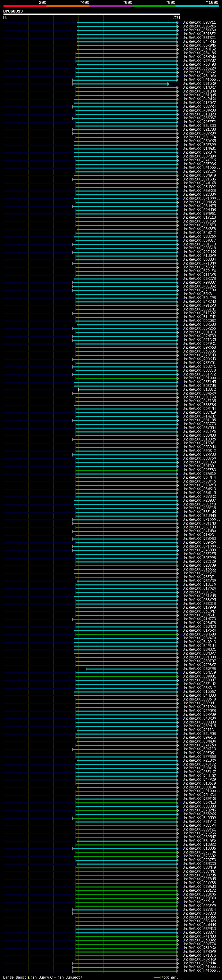The image size is (222, 980).
Task: Open hit UniRef100_C5XXS0
Action: click(x=199, y=30)
